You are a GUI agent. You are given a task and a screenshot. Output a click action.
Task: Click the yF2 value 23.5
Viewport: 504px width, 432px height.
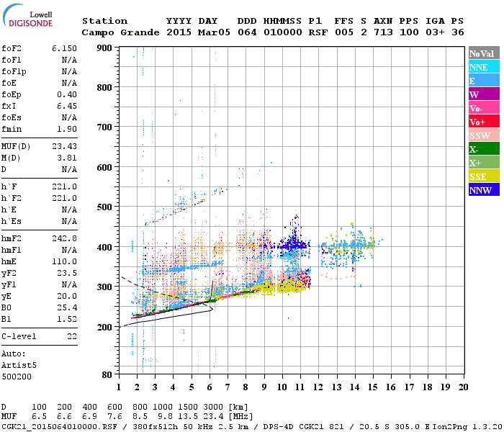[67, 273]
